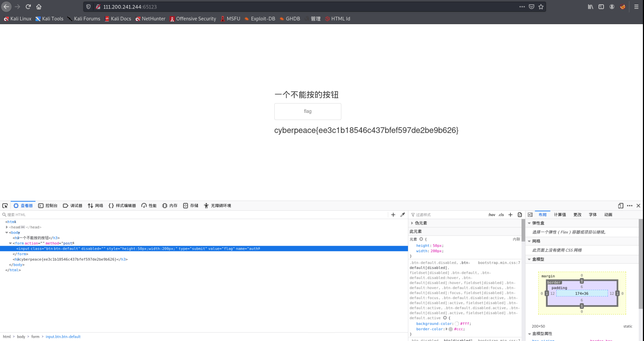Open the bootstrap.min.css:7 source link
Screen dimensions: 644x341
[x=499, y=263]
